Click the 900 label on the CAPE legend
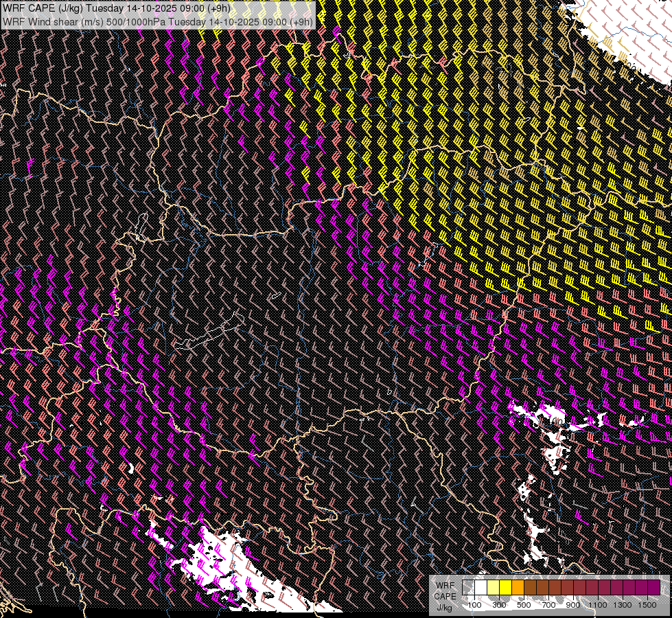The height and width of the screenshot is (618, 672). click(x=573, y=605)
